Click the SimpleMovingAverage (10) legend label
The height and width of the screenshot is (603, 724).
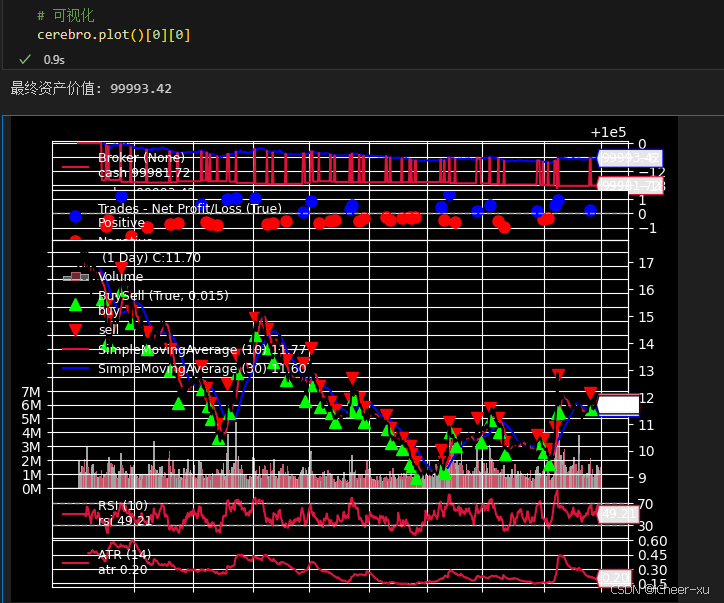202,349
